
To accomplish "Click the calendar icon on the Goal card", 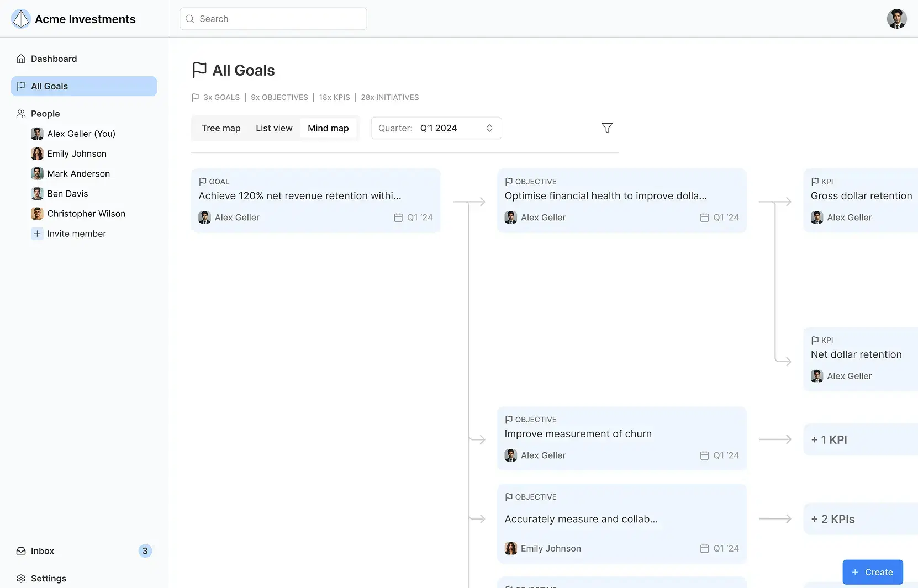I will tap(398, 218).
